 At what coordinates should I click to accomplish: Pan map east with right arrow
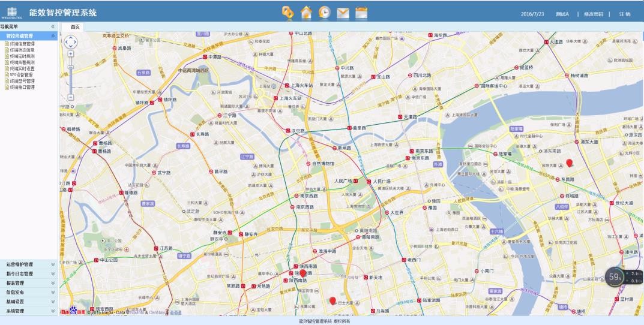point(75,42)
